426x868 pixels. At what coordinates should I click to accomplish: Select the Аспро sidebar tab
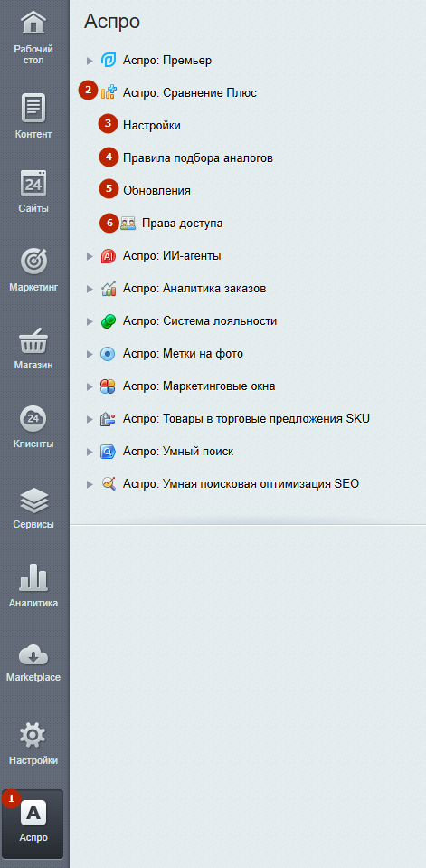(33, 823)
